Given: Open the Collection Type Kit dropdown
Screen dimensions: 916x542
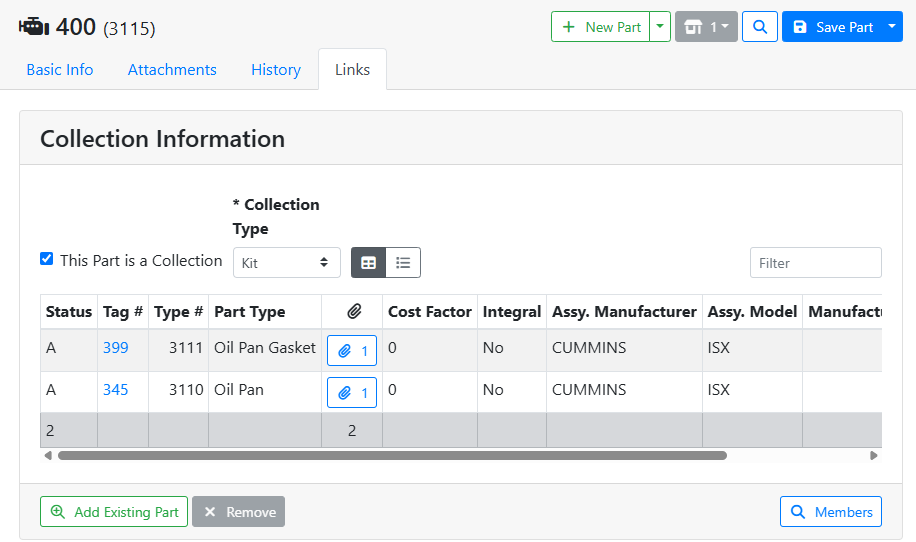Looking at the screenshot, I should tap(286, 262).
